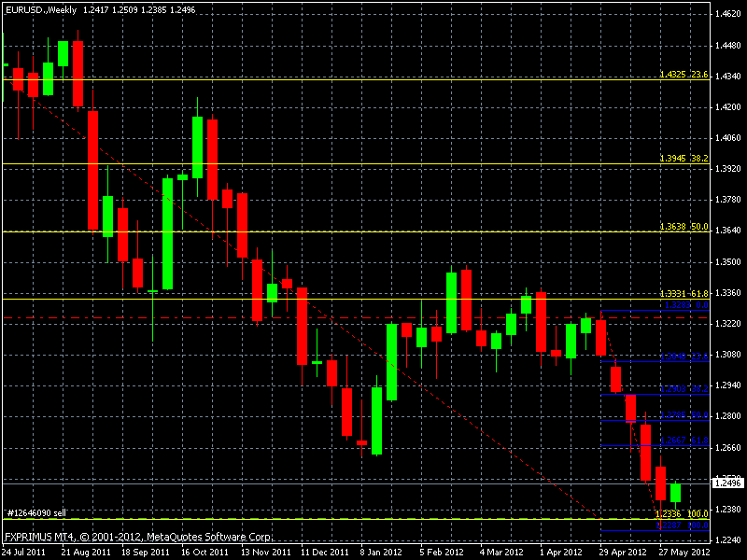The width and height of the screenshot is (747, 560).
Task: Click the 1.2240 price scale value
Action: click(x=728, y=540)
